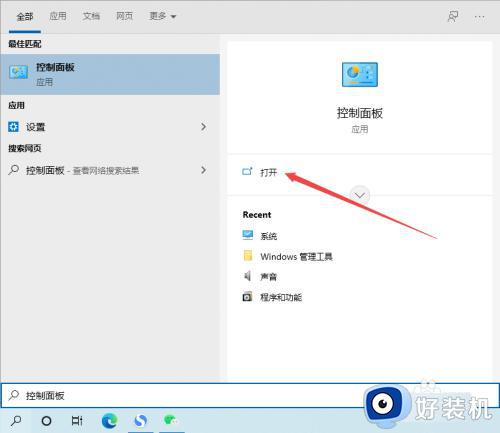
Task: Click the Windows 管理工具 folder icon
Action: (248, 256)
